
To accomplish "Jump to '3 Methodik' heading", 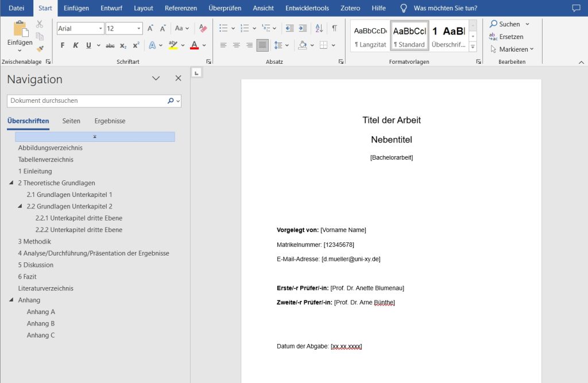I will point(34,242).
